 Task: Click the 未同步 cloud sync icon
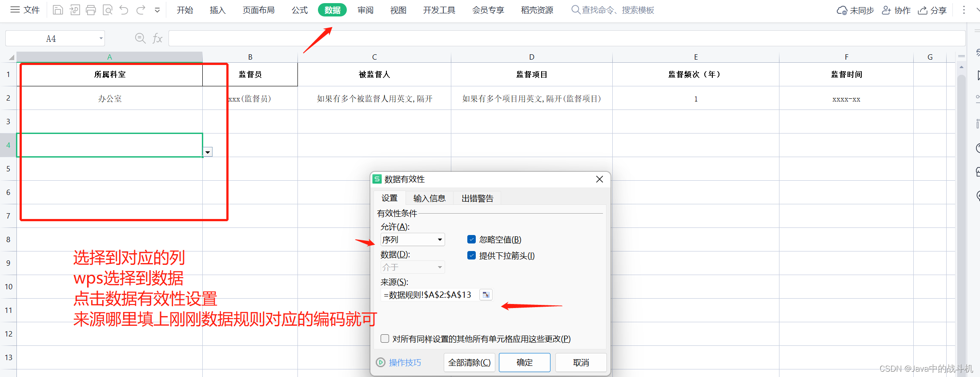pyautogui.click(x=855, y=10)
